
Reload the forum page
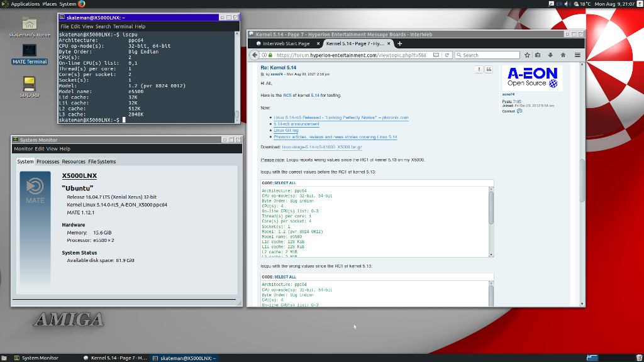447,55
